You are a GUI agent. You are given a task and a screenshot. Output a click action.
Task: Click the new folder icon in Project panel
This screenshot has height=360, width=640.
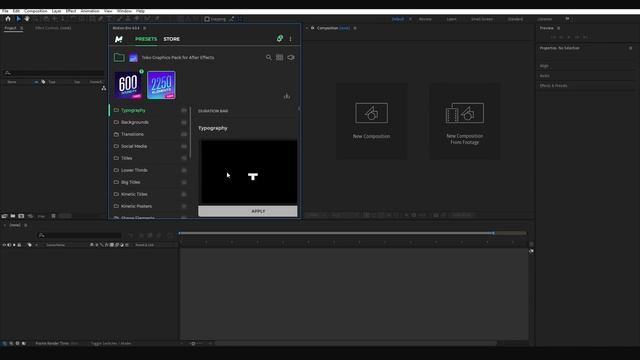[x=13, y=216]
